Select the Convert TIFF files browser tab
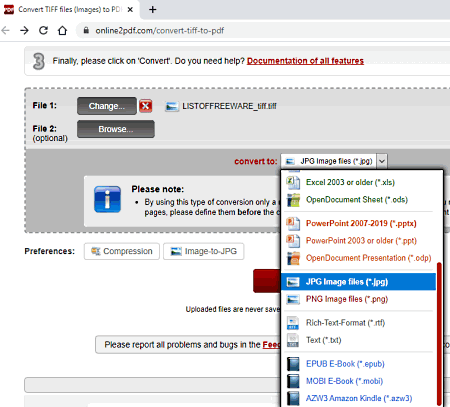This screenshot has height=407, width=450. click(70, 10)
